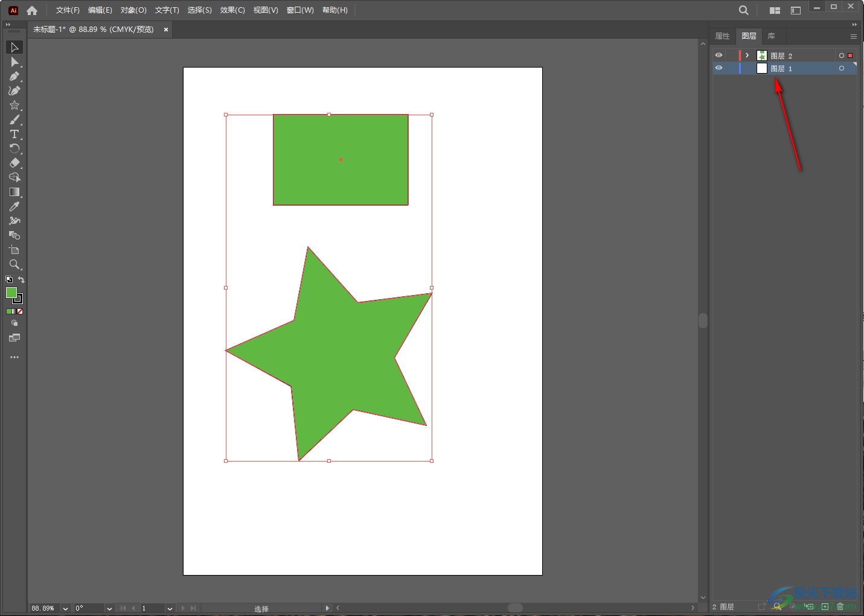Select the Paintbrush tool
864x616 pixels.
coord(14,119)
